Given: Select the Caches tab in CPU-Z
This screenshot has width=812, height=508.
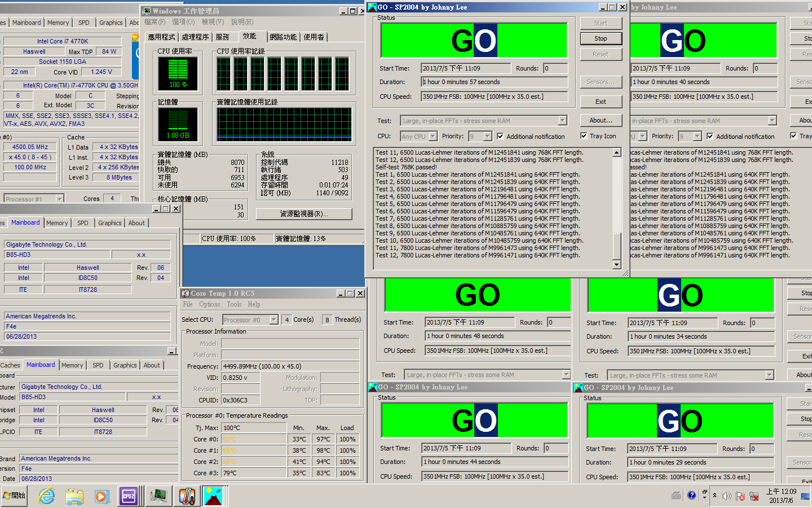Looking at the screenshot, I should point(10,365).
